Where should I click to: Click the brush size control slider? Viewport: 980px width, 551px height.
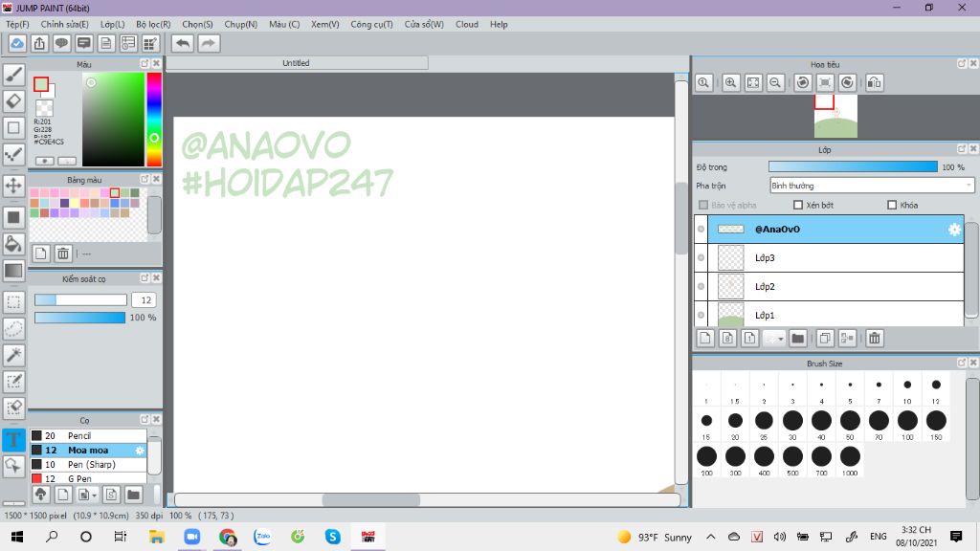[x=80, y=299]
